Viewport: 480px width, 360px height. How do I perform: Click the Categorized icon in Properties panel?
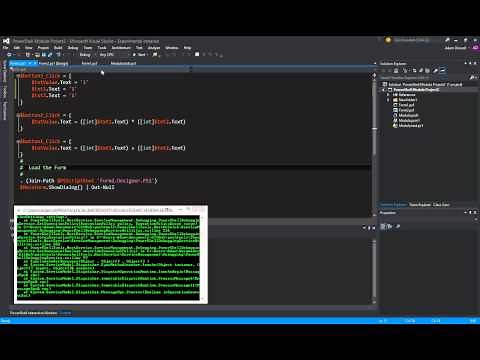point(383,226)
